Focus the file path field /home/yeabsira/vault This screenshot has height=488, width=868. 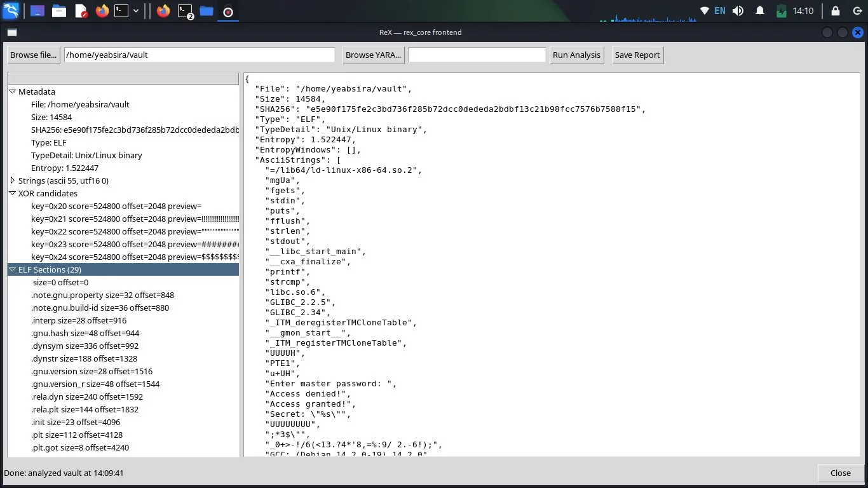pos(200,55)
